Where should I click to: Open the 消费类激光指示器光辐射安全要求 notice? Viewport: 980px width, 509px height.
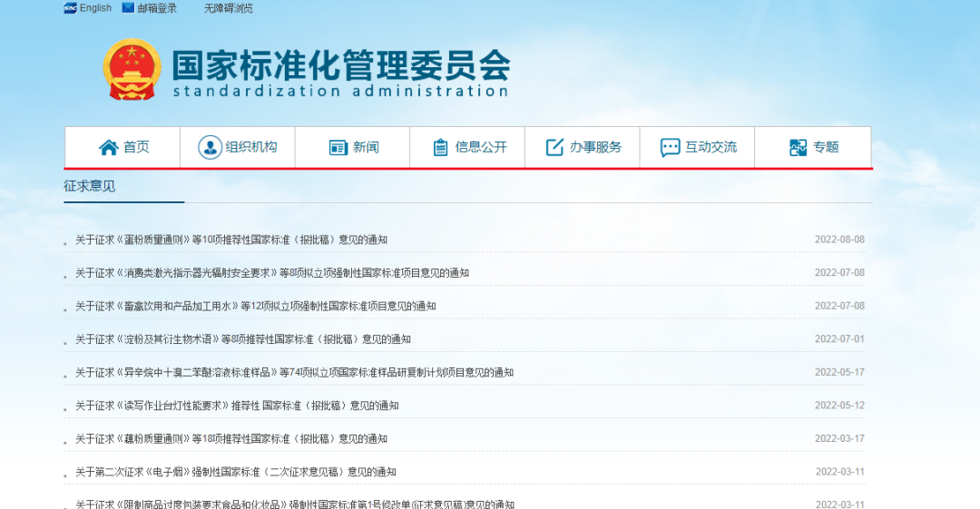tap(272, 272)
